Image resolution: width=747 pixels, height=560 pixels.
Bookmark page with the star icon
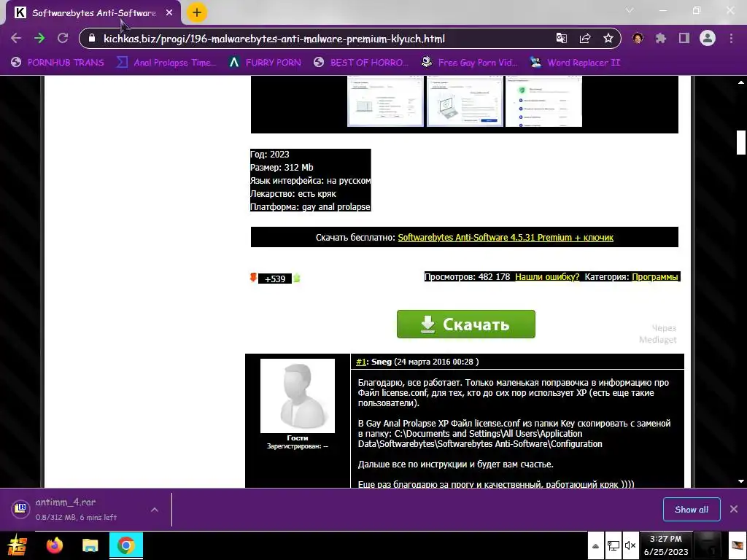[x=608, y=38]
